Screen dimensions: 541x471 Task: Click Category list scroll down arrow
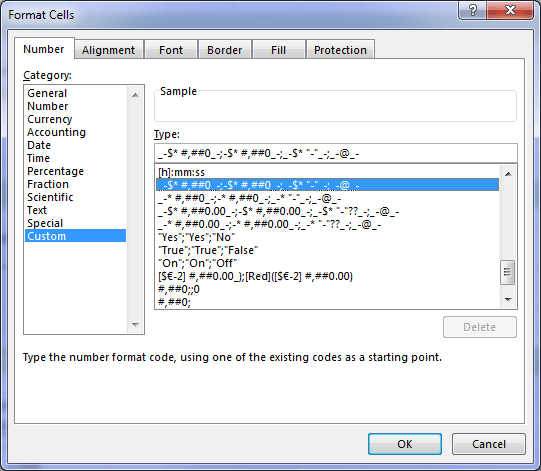135,325
